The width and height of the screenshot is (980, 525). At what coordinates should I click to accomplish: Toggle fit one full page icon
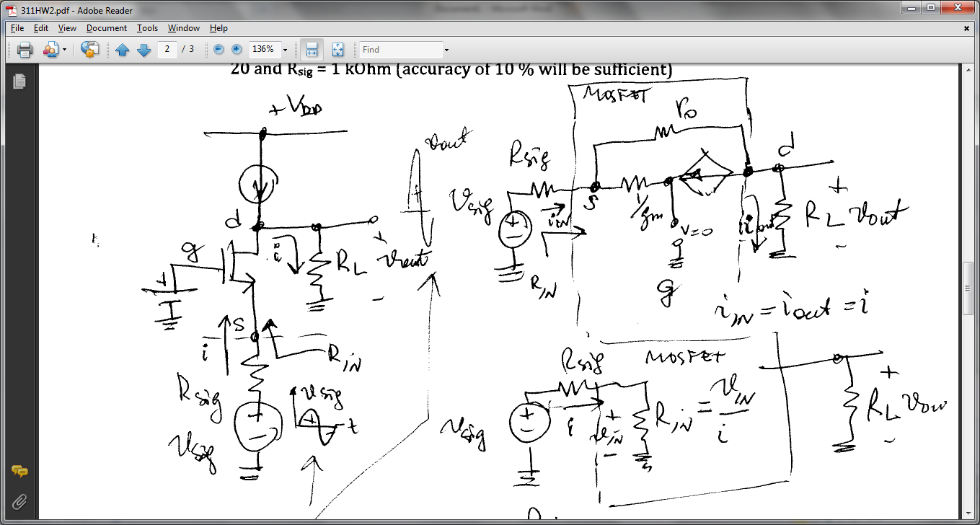(337, 50)
